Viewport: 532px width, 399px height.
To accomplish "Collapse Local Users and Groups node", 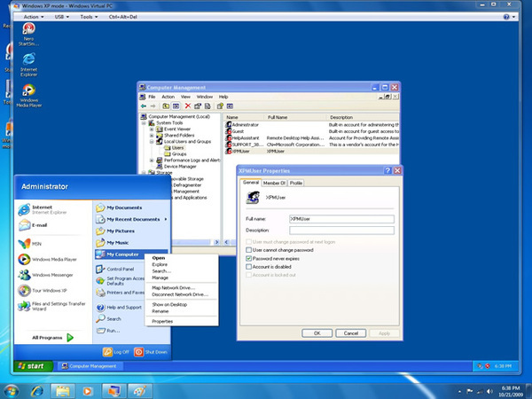I will (x=152, y=142).
